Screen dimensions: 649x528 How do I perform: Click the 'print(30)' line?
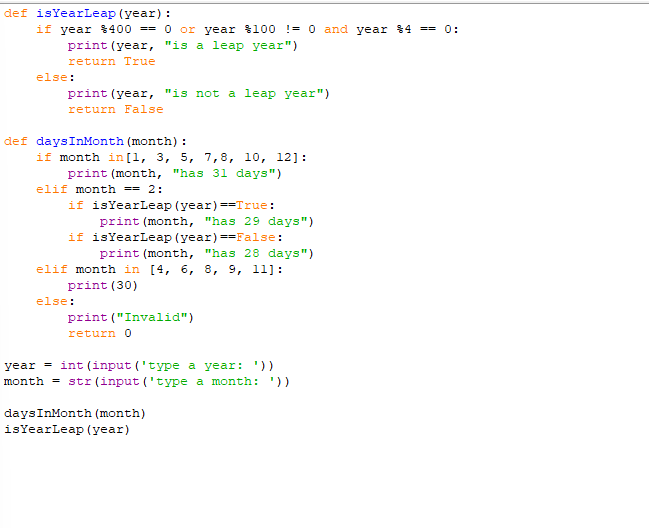pyautogui.click(x=103, y=286)
